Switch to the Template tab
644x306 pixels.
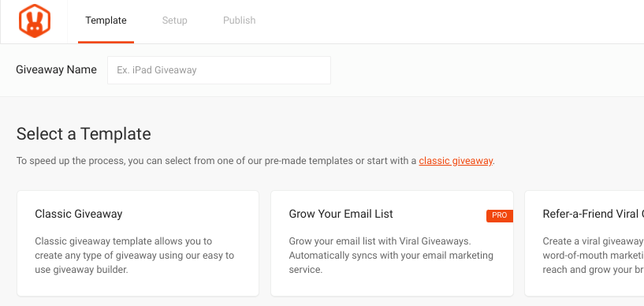point(106,21)
